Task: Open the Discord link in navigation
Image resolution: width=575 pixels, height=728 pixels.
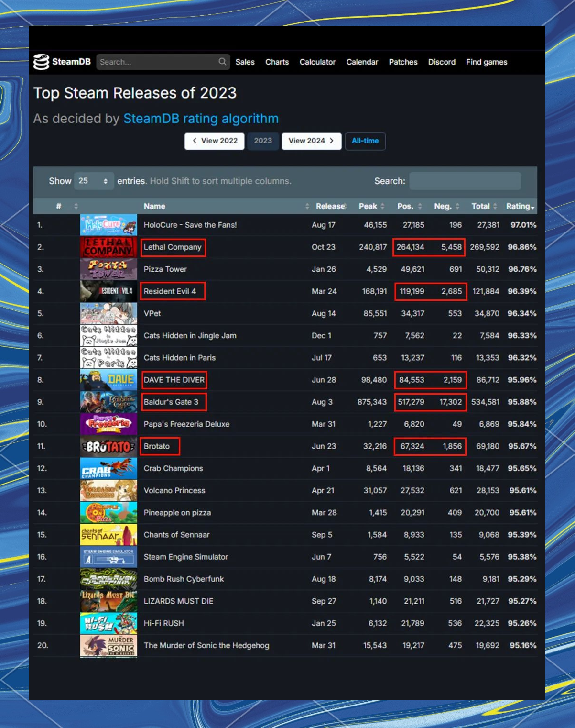Action: (442, 62)
